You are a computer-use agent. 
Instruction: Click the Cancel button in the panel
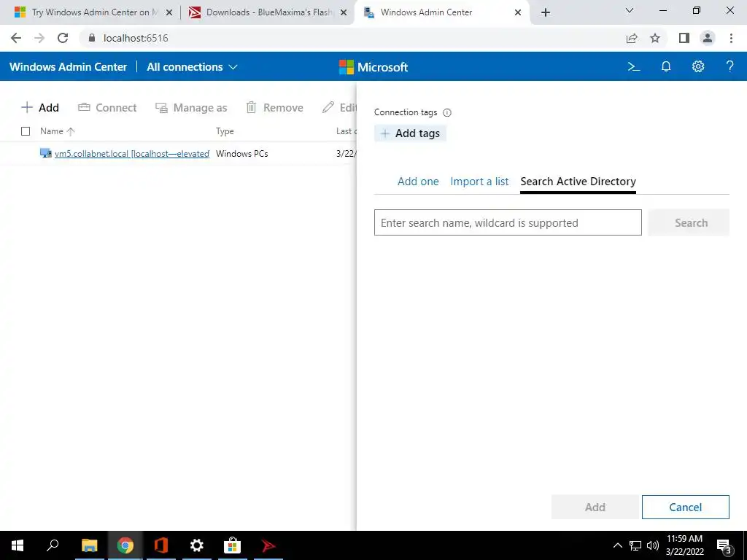pos(685,507)
